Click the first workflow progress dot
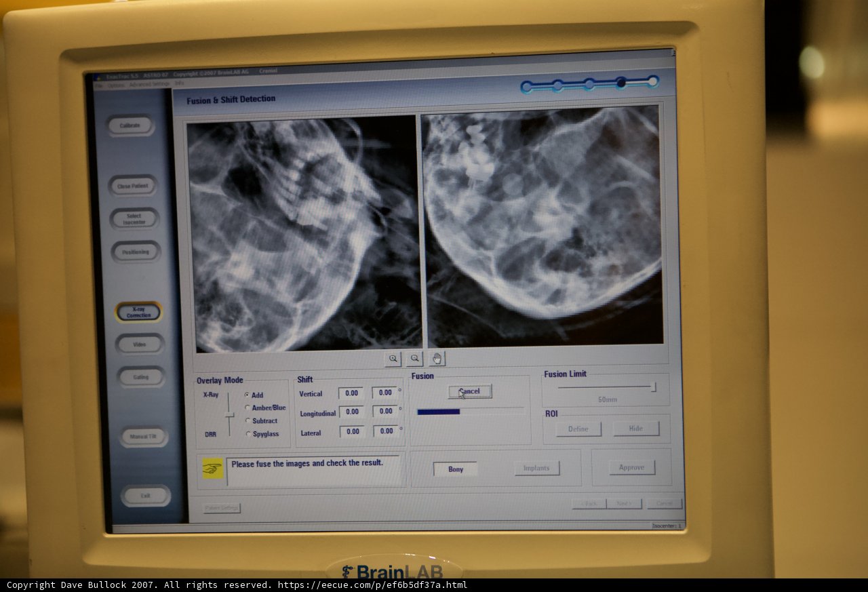This screenshot has height=592, width=868. click(x=526, y=87)
